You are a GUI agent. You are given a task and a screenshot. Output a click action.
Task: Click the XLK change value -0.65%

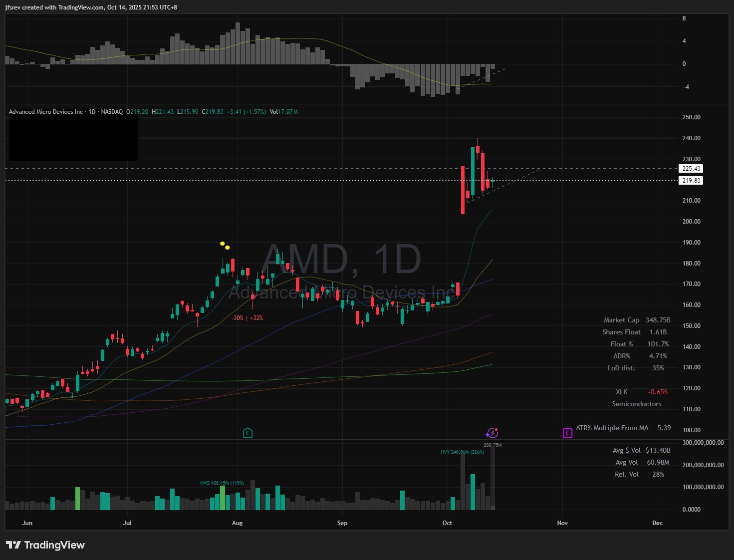tap(658, 392)
